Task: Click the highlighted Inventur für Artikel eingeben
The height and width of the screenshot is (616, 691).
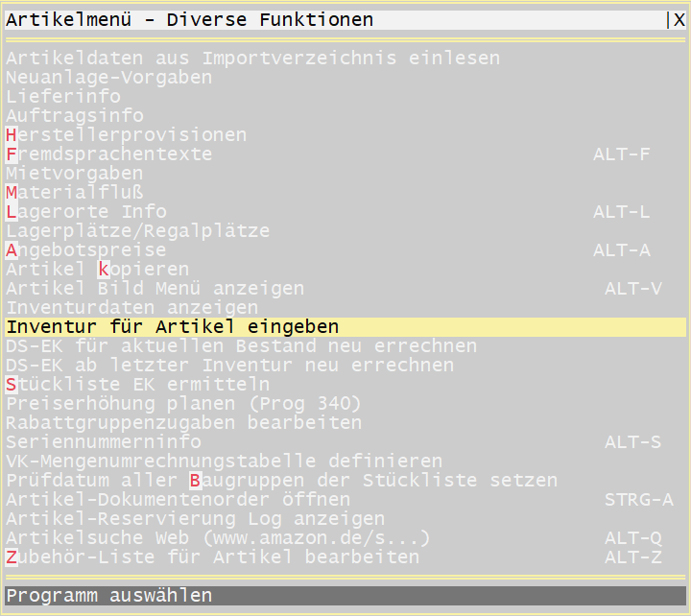Action: (173, 327)
